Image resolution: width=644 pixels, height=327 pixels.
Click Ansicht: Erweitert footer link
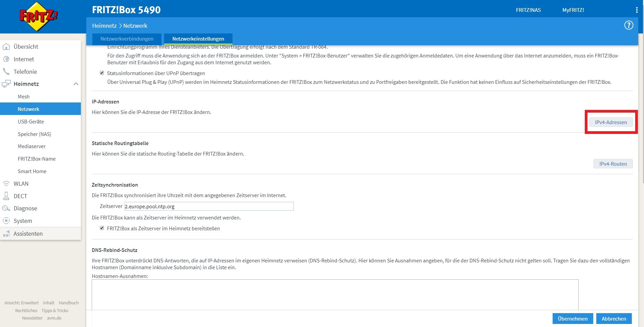click(21, 303)
